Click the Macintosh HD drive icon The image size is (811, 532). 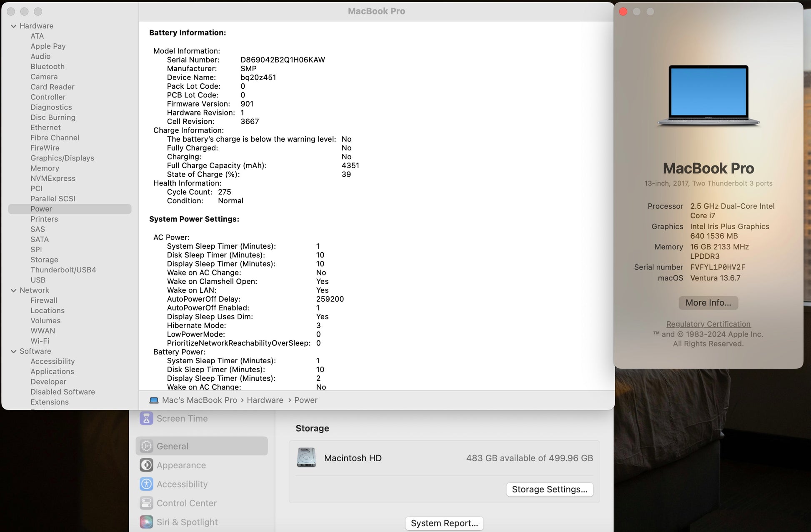[x=306, y=457]
